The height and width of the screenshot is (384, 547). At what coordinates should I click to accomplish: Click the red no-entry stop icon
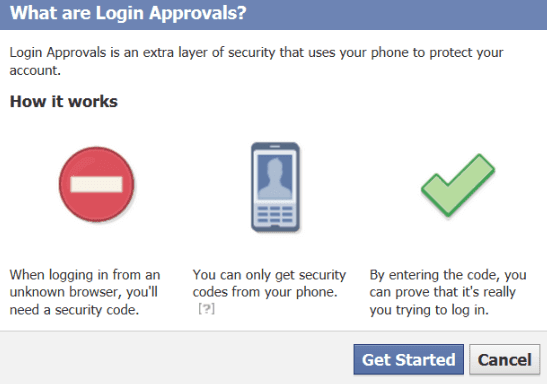tap(97, 184)
